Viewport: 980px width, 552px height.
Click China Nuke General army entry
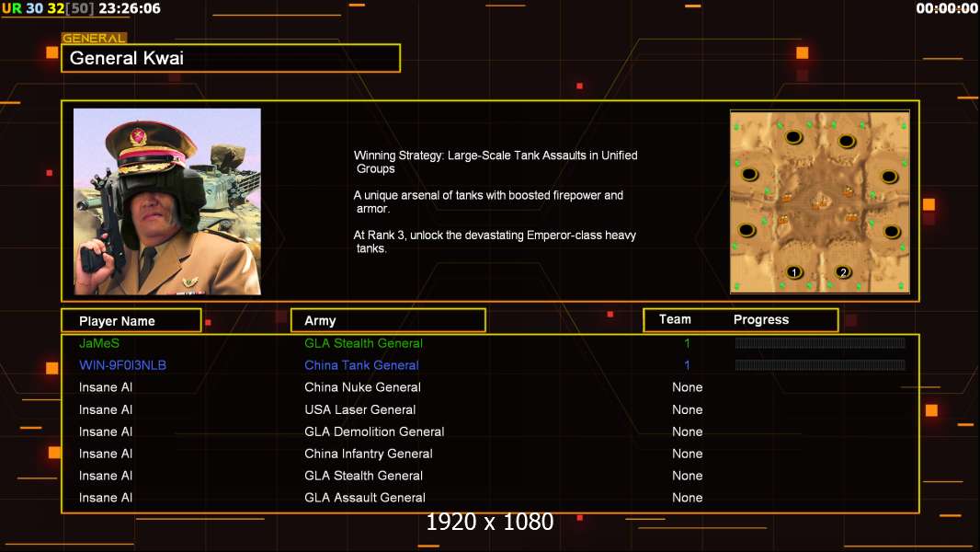coord(362,387)
